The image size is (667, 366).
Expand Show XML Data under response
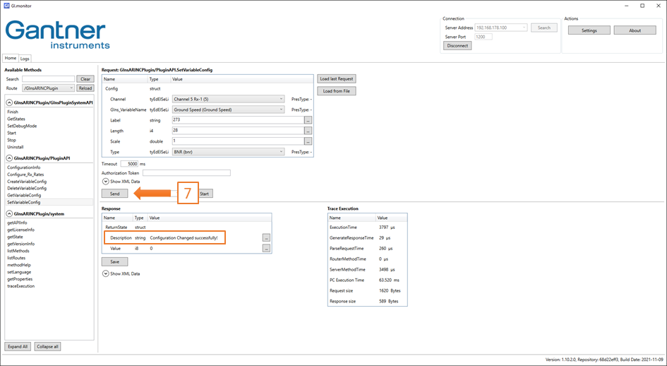pyautogui.click(x=105, y=274)
